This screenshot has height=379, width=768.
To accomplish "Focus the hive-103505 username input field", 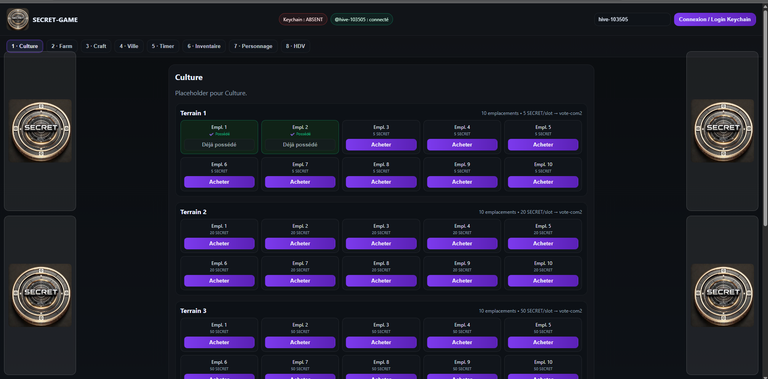I will (632, 20).
